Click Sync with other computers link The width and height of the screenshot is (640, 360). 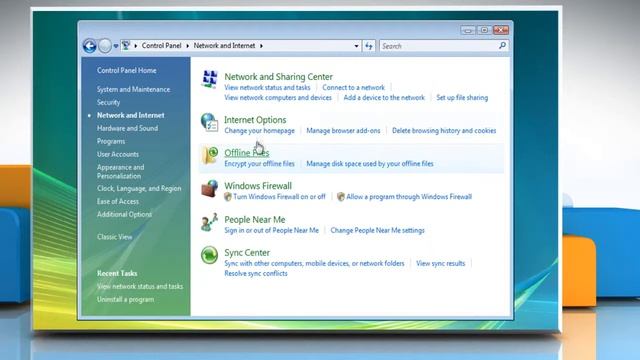[x=314, y=263]
